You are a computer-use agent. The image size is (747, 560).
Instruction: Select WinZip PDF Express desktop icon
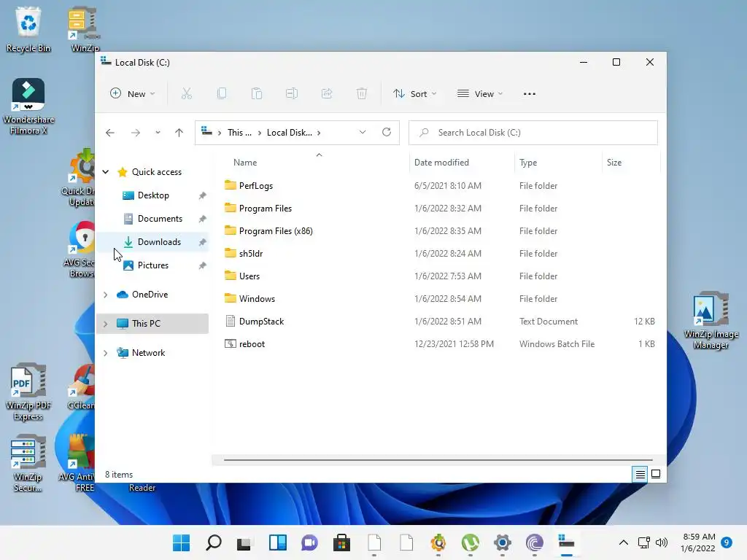point(28,392)
